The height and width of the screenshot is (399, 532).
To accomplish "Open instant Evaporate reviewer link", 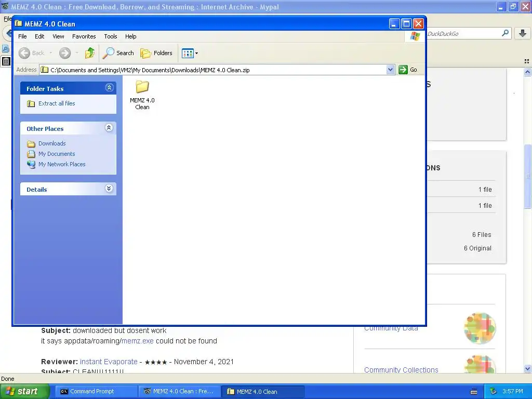I will point(109,362).
